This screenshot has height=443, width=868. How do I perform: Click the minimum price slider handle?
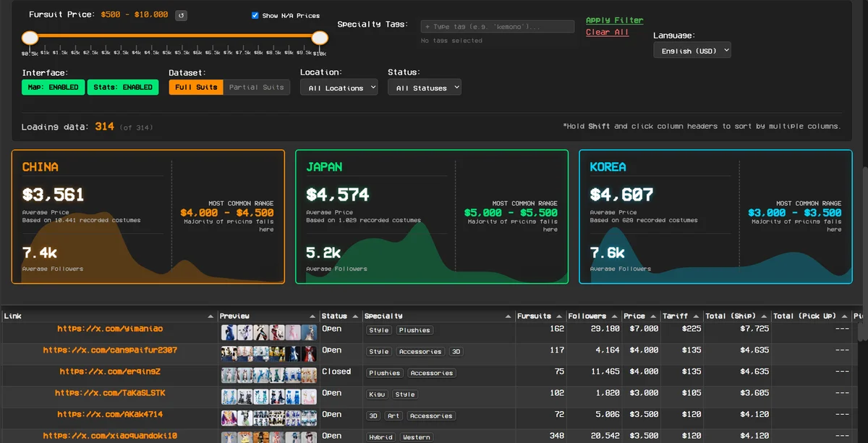click(30, 38)
